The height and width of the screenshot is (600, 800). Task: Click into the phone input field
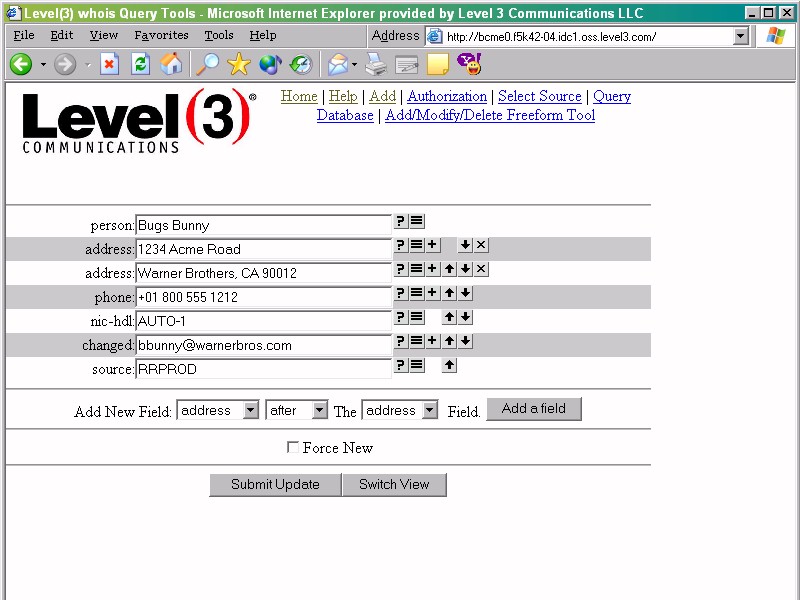(263, 297)
